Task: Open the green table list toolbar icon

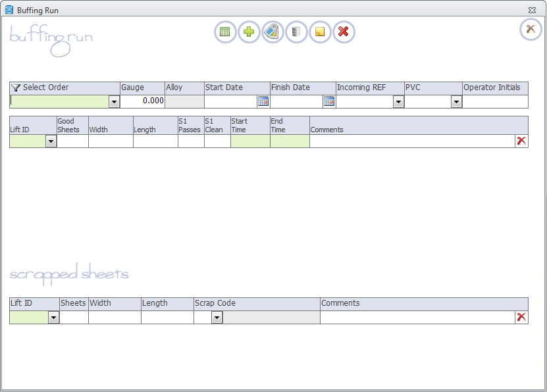Action: click(225, 32)
